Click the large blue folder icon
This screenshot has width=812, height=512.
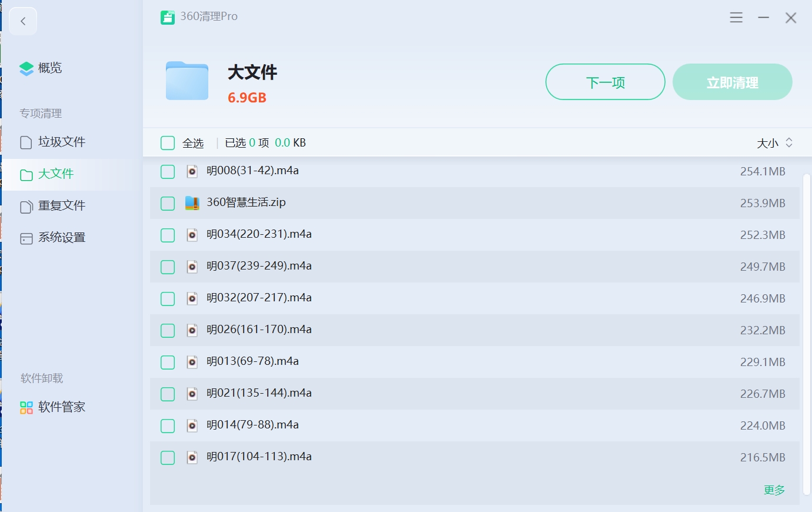(187, 81)
